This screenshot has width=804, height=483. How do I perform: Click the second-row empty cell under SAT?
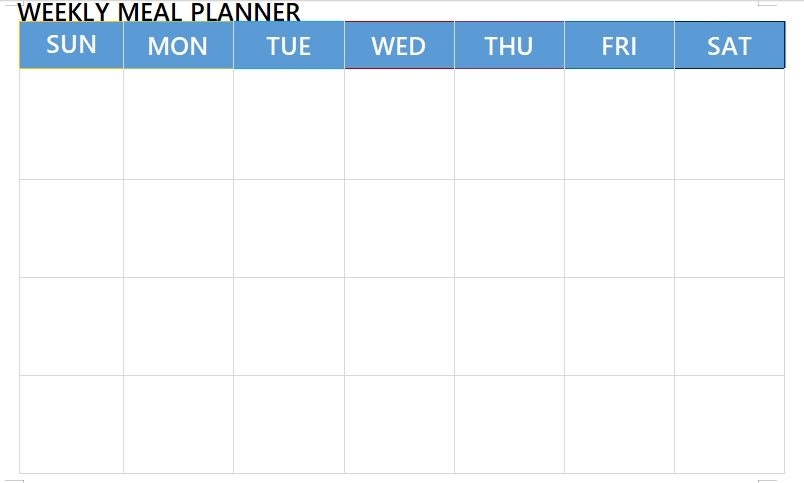(x=729, y=228)
